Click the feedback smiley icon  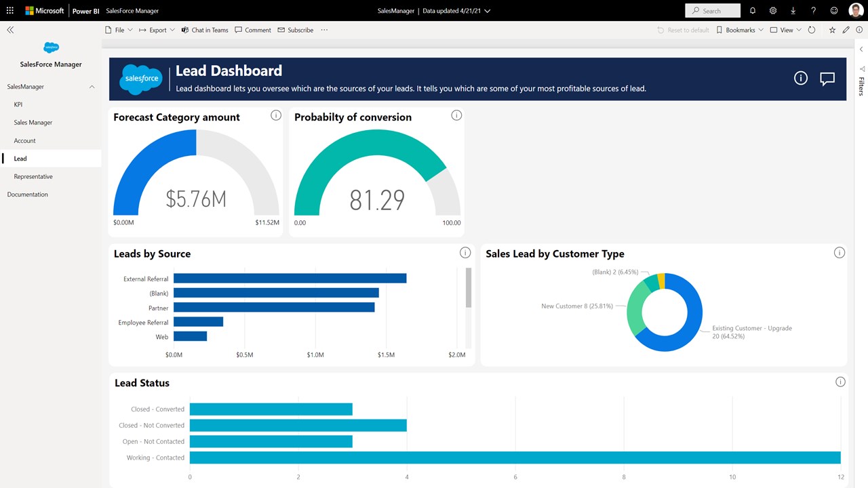point(834,11)
